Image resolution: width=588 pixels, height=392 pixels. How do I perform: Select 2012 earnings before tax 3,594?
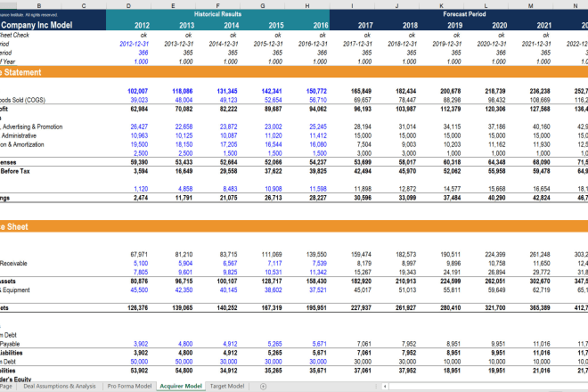(x=141, y=171)
